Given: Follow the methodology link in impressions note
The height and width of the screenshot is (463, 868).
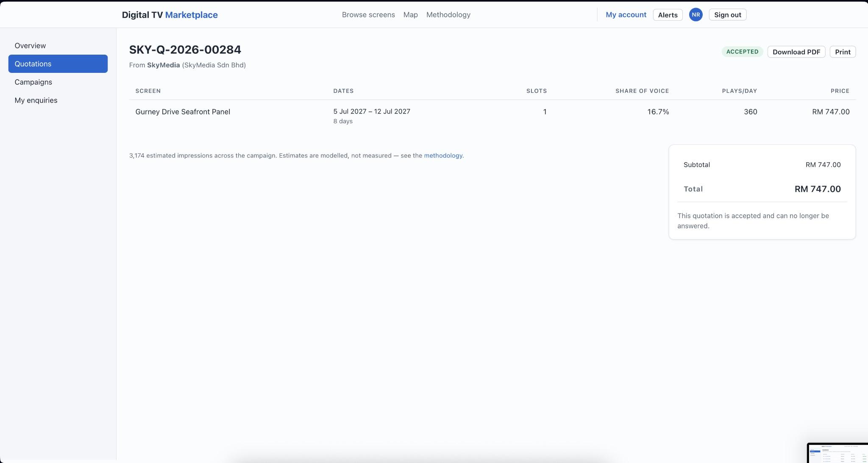Looking at the screenshot, I should pyautogui.click(x=443, y=155).
